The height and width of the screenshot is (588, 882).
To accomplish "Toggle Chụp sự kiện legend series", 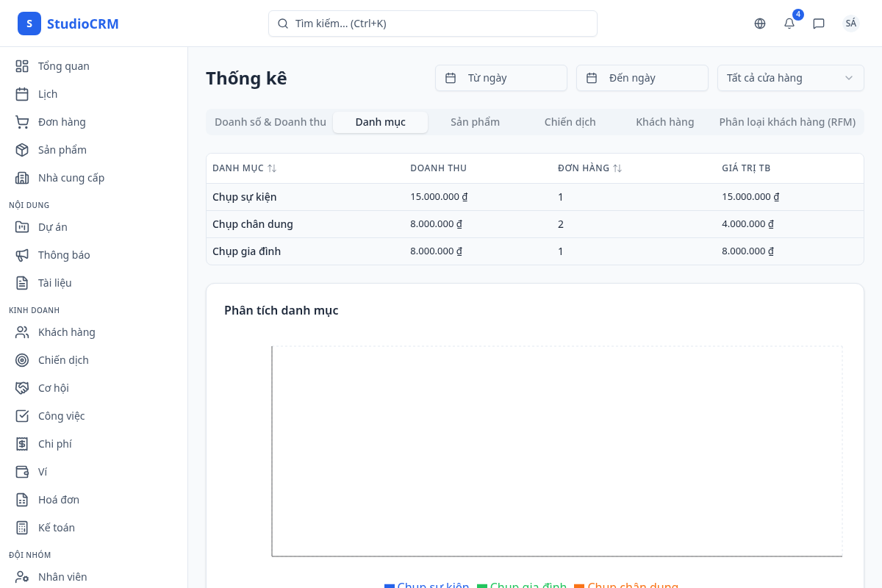I will [x=427, y=586].
